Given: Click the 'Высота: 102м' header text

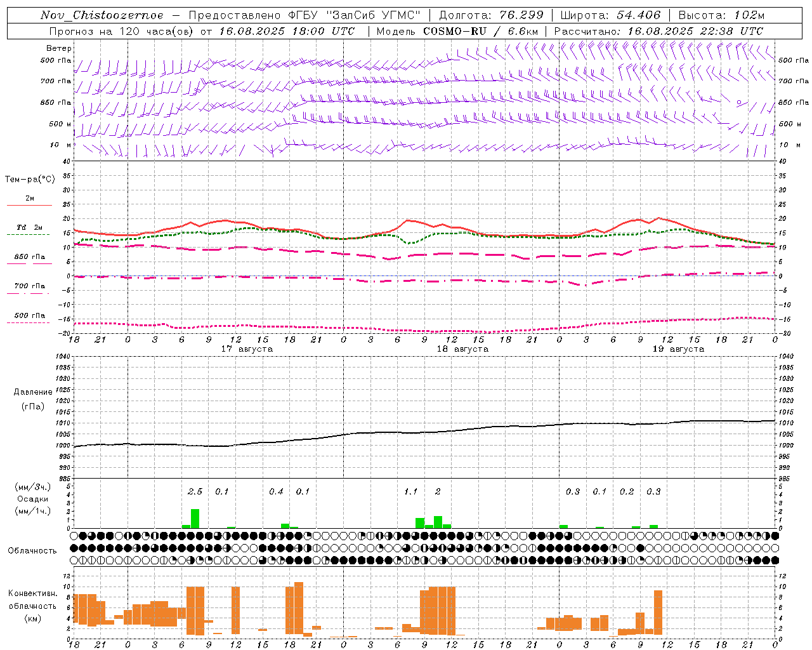Looking at the screenshot, I should (721, 15).
